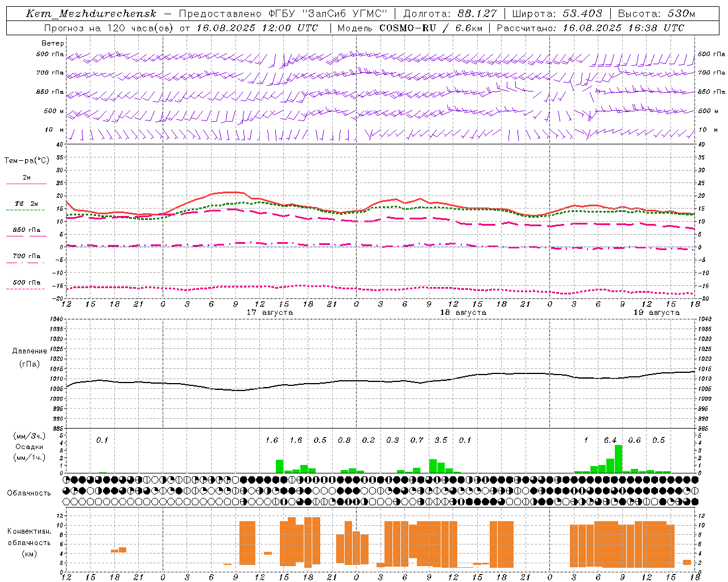Click the (км) unit under convective cloud label

[x=30, y=554]
